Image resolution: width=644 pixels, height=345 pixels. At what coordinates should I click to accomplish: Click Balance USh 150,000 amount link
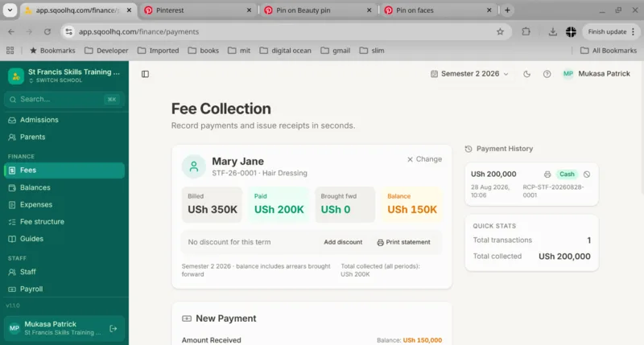[x=422, y=340]
